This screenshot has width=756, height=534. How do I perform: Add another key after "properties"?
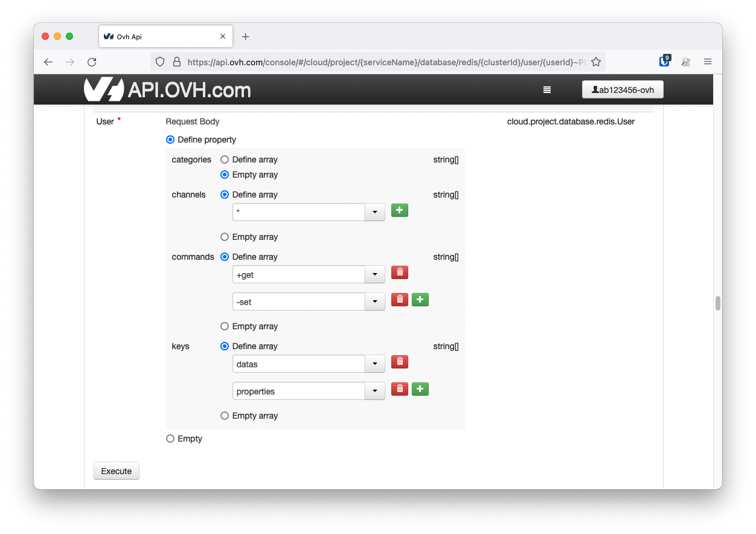420,389
